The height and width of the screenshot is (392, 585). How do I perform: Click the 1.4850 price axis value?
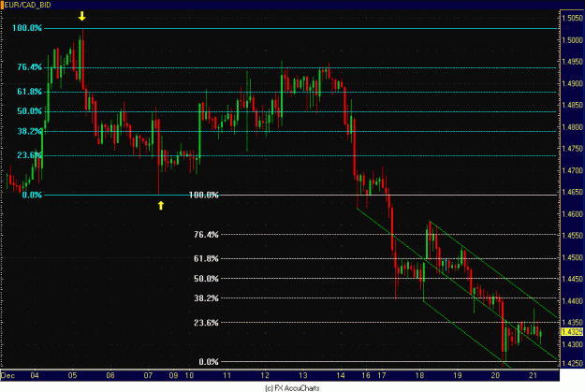pyautogui.click(x=572, y=105)
